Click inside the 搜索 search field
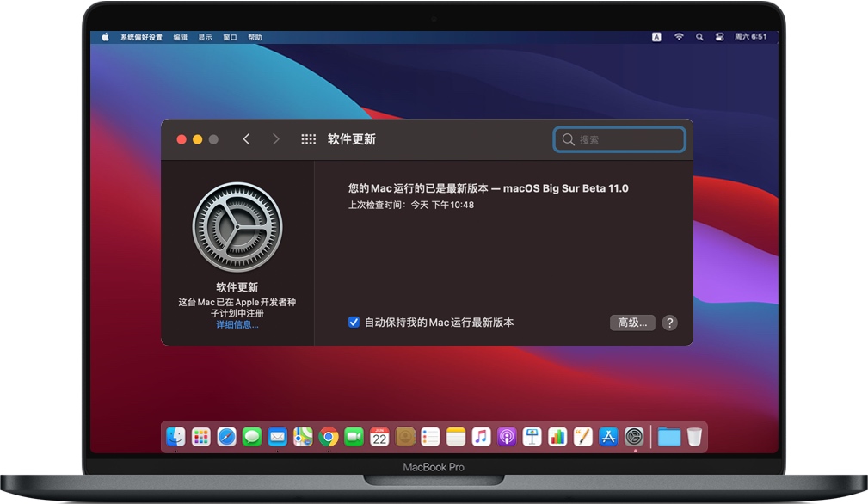 pyautogui.click(x=618, y=138)
